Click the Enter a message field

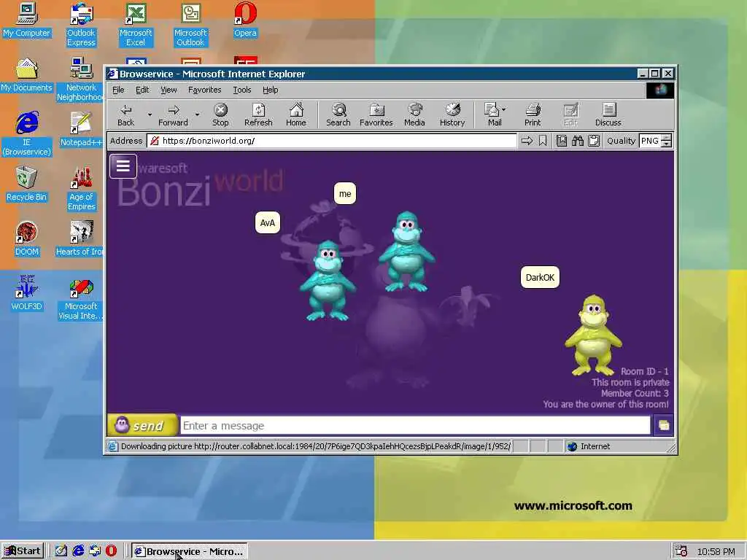click(415, 425)
